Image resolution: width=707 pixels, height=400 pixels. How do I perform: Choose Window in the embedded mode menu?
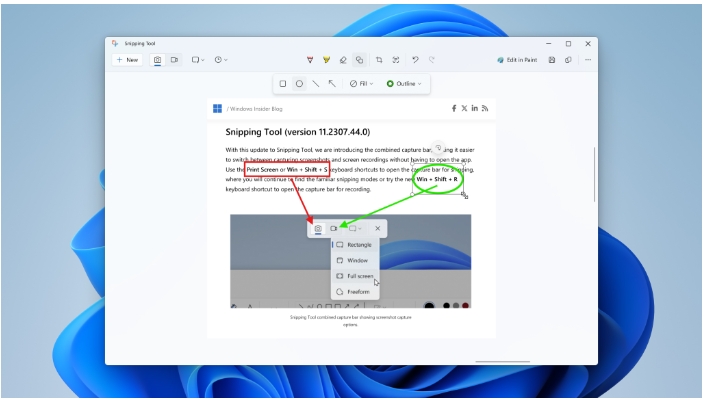355,260
